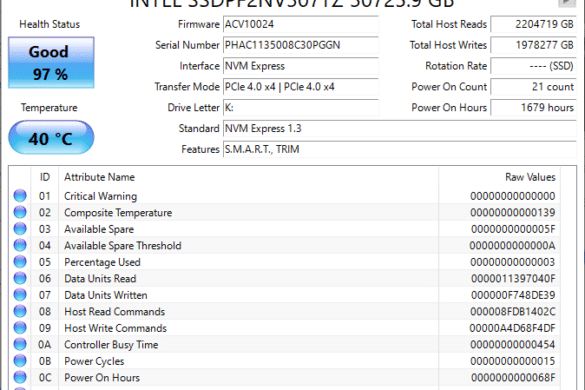Click the Total Host Reads value 2204719 GB
This screenshot has width=585, height=390.
533,24
